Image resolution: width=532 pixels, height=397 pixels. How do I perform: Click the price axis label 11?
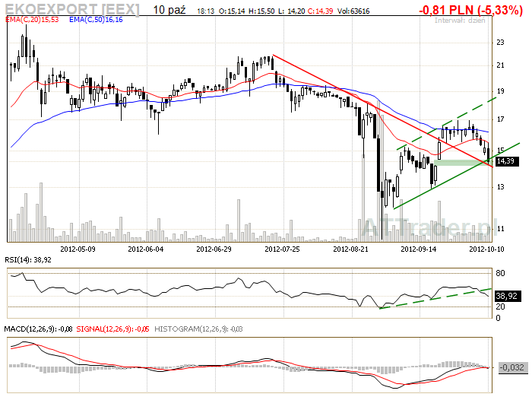pos(500,229)
